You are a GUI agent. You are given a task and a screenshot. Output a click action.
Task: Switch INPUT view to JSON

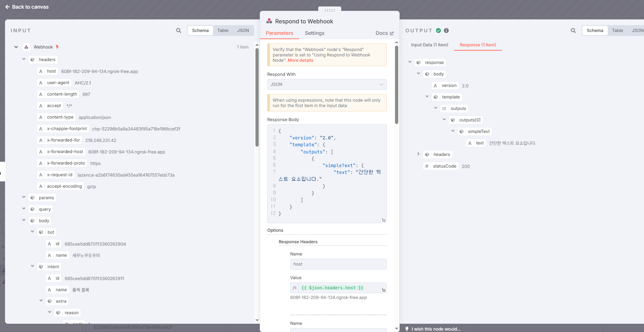(243, 31)
